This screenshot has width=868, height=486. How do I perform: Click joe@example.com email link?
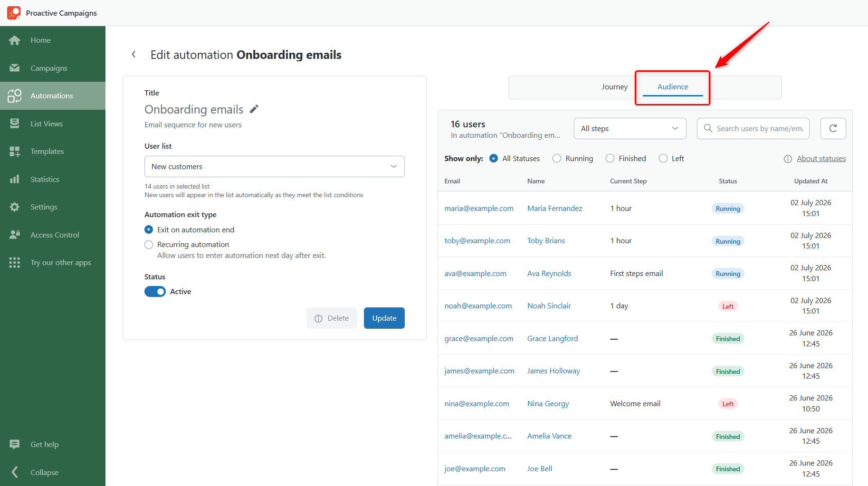(475, 469)
